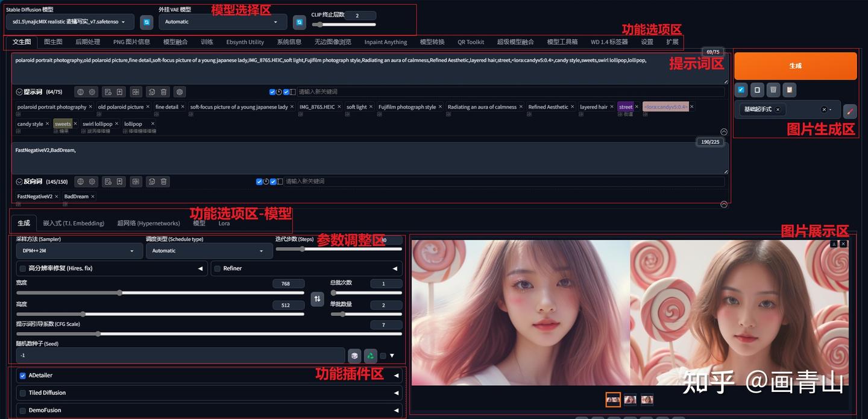Save current prompt as style bookmark icon

(x=120, y=92)
